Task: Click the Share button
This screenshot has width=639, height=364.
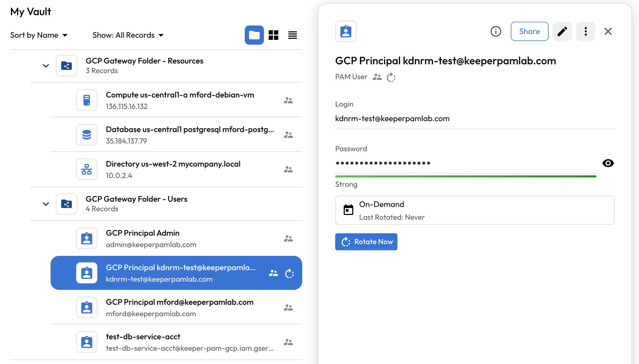Action: click(529, 31)
